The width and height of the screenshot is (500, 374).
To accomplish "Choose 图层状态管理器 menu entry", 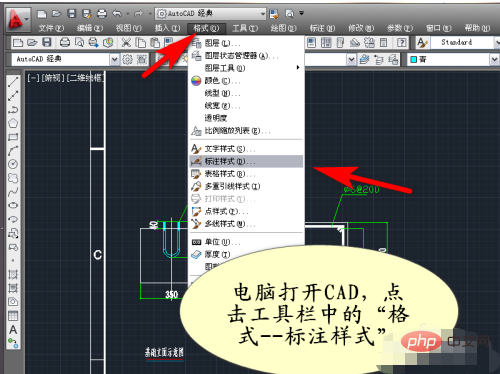I will coord(246,56).
